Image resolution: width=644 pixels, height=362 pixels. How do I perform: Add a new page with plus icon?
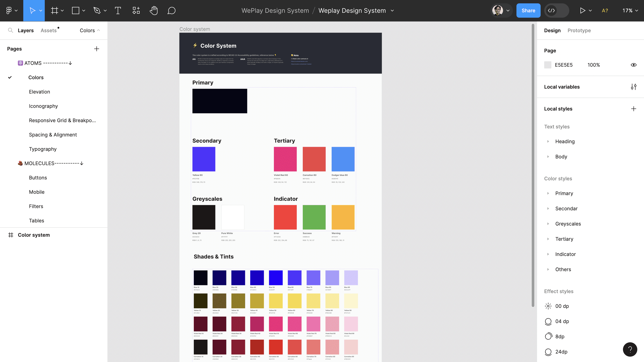click(x=96, y=49)
